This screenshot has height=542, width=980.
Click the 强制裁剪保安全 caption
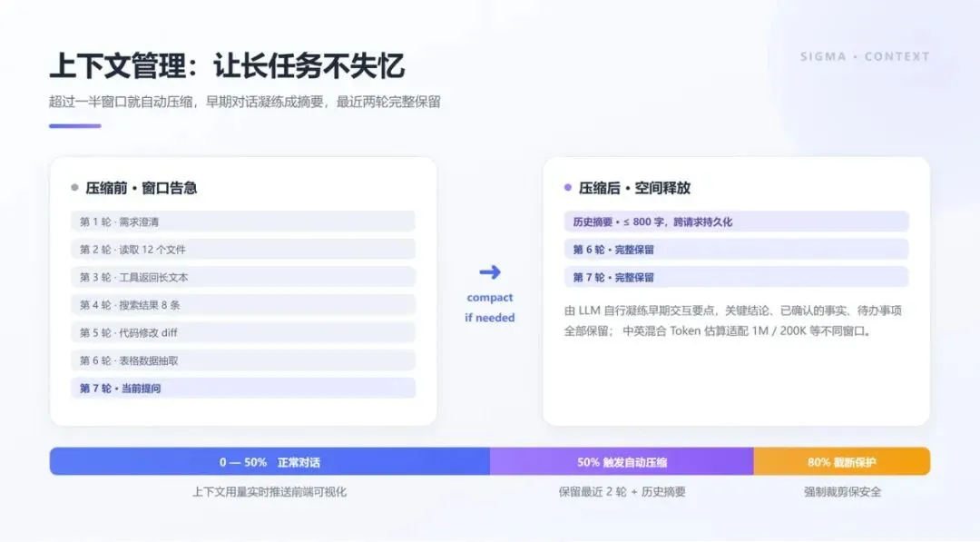pos(842,492)
